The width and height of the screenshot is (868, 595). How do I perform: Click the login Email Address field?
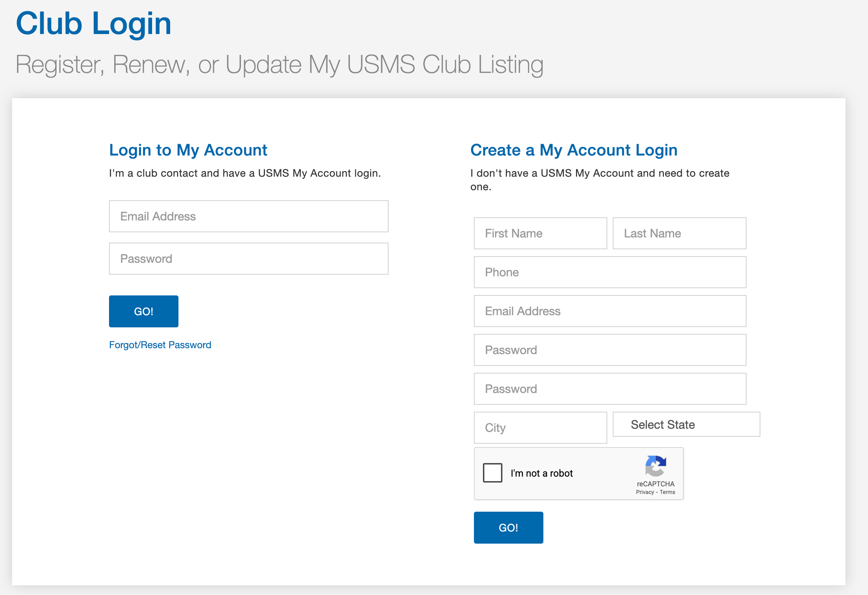248,216
